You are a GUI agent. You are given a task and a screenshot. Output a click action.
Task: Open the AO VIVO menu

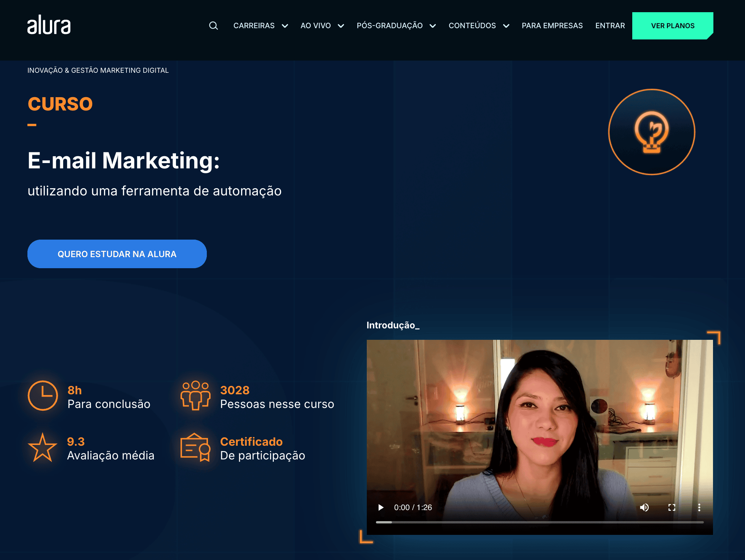(316, 26)
